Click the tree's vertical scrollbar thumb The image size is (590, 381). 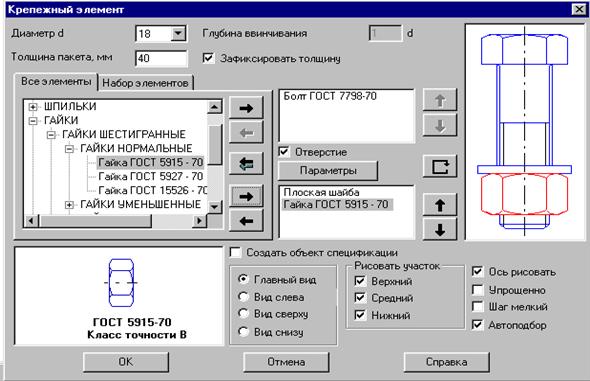tap(214, 145)
